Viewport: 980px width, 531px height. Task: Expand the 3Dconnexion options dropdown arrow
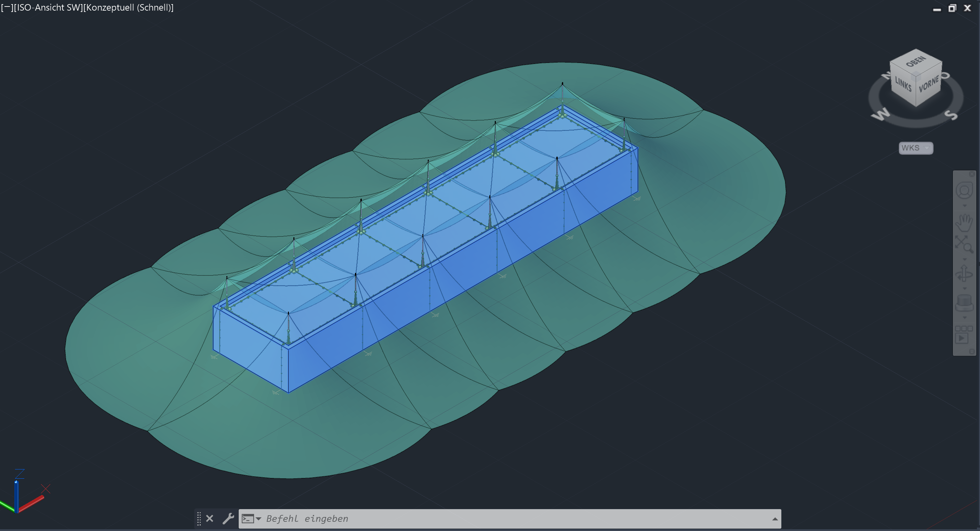[964, 318]
